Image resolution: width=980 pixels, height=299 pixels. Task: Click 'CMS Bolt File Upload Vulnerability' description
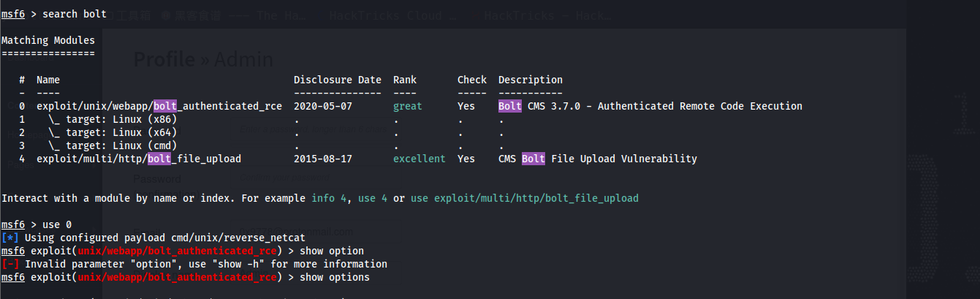coord(598,159)
